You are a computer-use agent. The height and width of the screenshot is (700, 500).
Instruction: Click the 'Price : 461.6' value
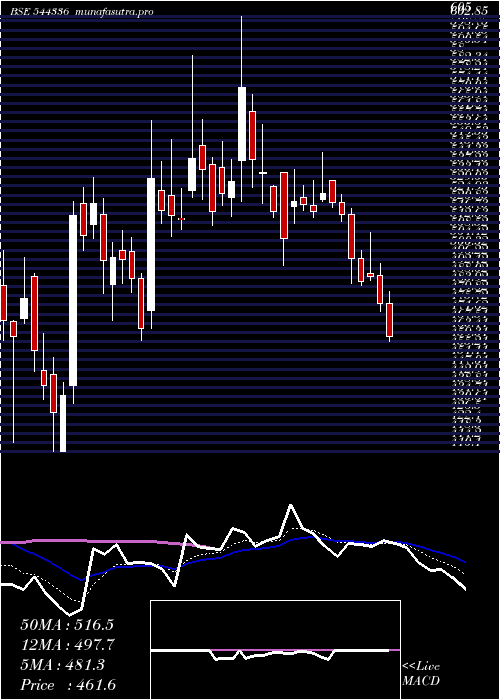click(x=69, y=685)
